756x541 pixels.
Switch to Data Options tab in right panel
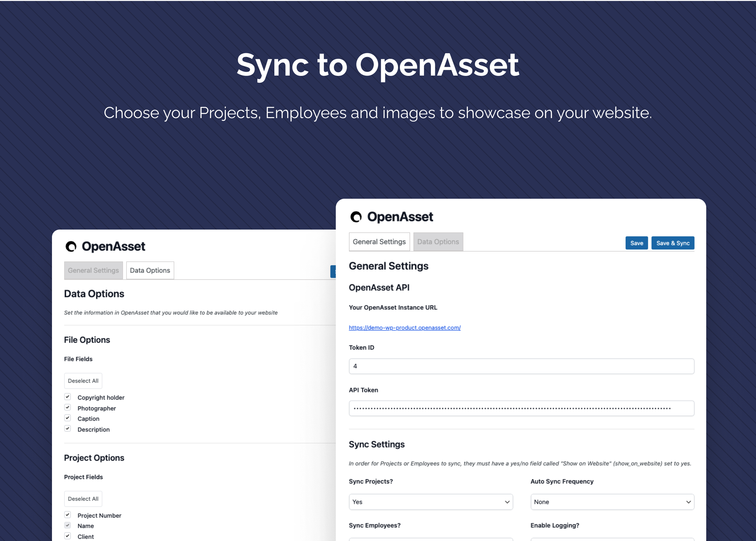pyautogui.click(x=438, y=242)
